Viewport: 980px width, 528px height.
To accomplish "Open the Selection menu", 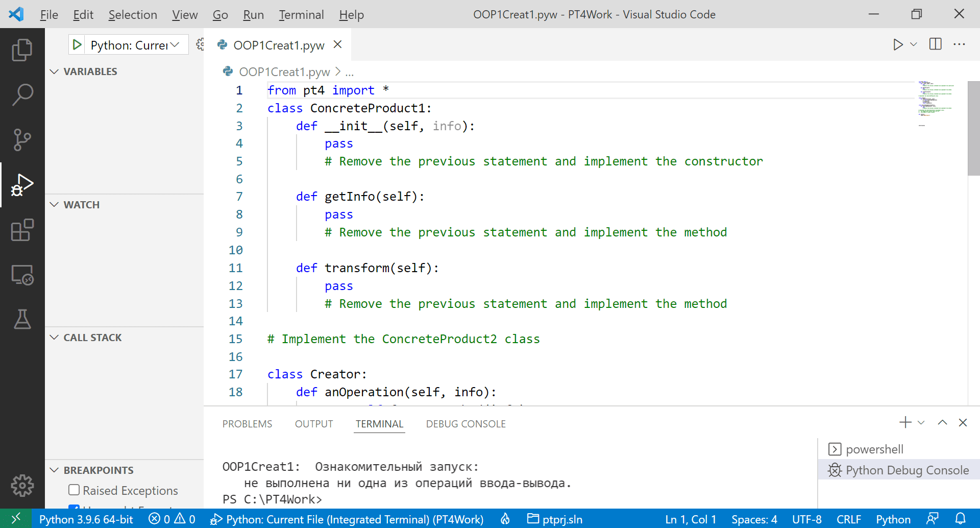I will (133, 15).
